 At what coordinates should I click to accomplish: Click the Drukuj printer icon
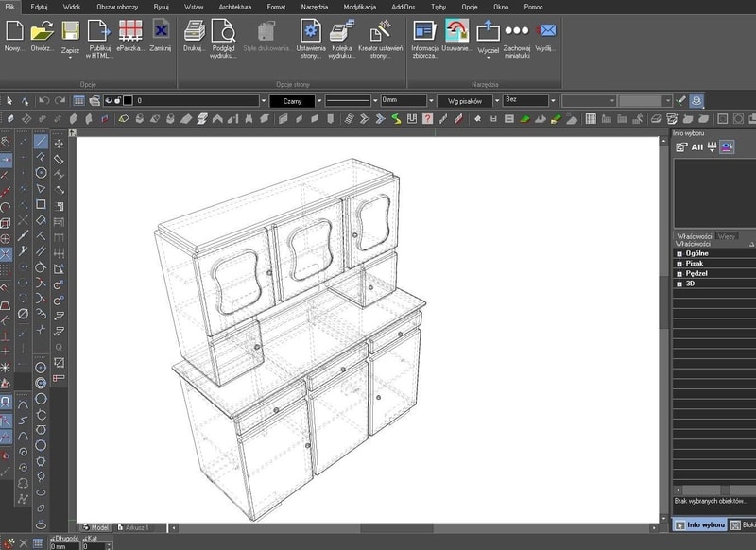(x=194, y=30)
